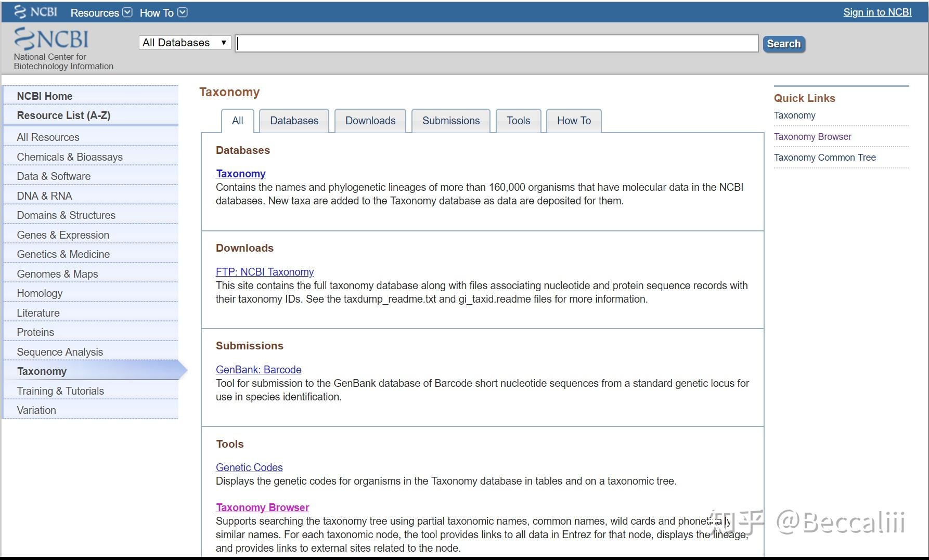Open the Genetic Codes tool
Image resolution: width=929 pixels, height=560 pixels.
249,467
